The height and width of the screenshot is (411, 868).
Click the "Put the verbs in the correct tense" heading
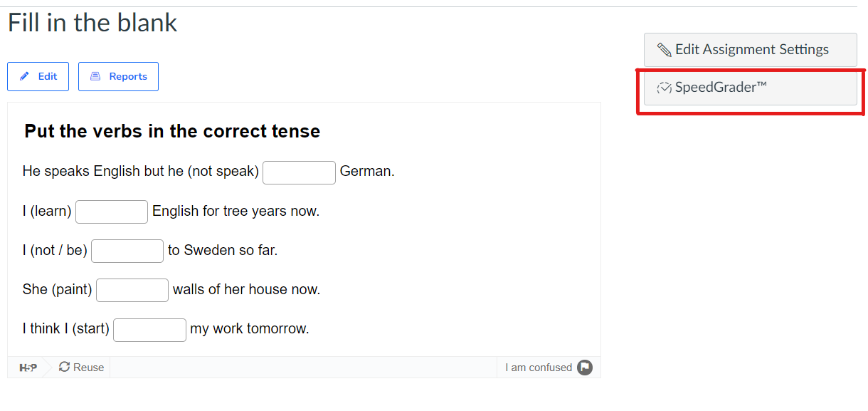coord(172,131)
